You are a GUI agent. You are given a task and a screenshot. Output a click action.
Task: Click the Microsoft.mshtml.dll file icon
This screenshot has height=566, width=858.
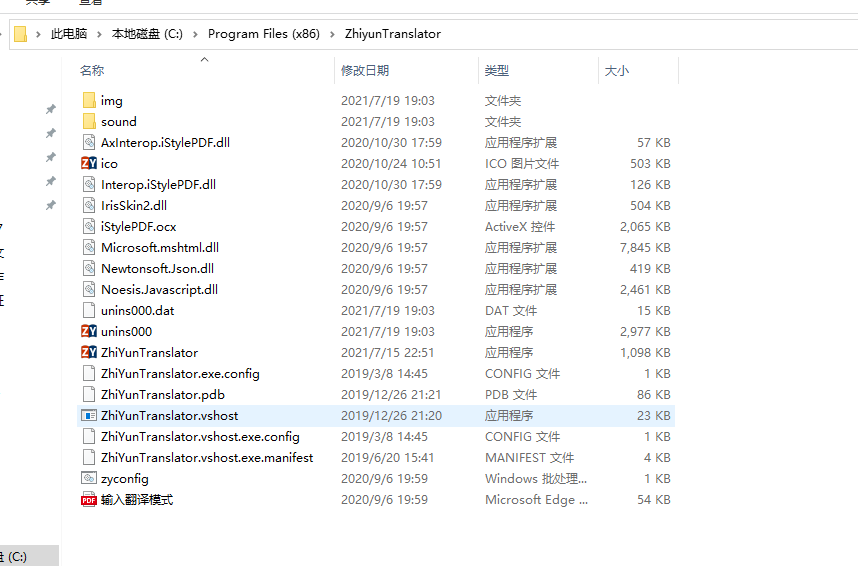(x=89, y=247)
